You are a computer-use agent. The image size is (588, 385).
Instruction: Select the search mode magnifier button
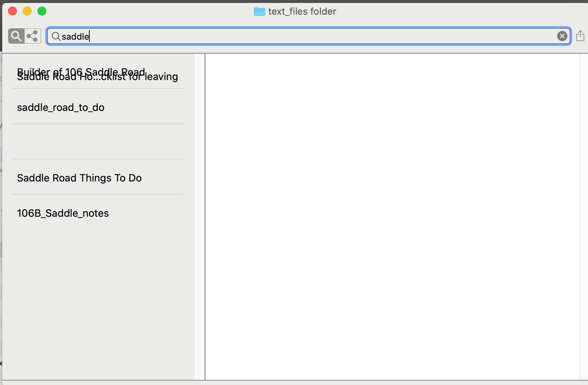point(16,36)
